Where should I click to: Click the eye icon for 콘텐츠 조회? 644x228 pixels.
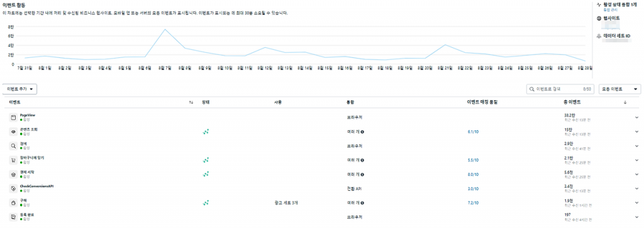13,132
